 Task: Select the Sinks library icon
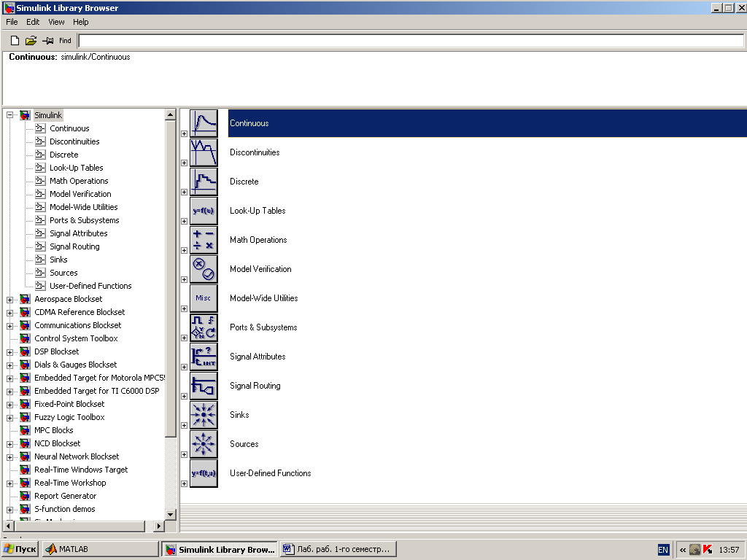[x=204, y=415]
